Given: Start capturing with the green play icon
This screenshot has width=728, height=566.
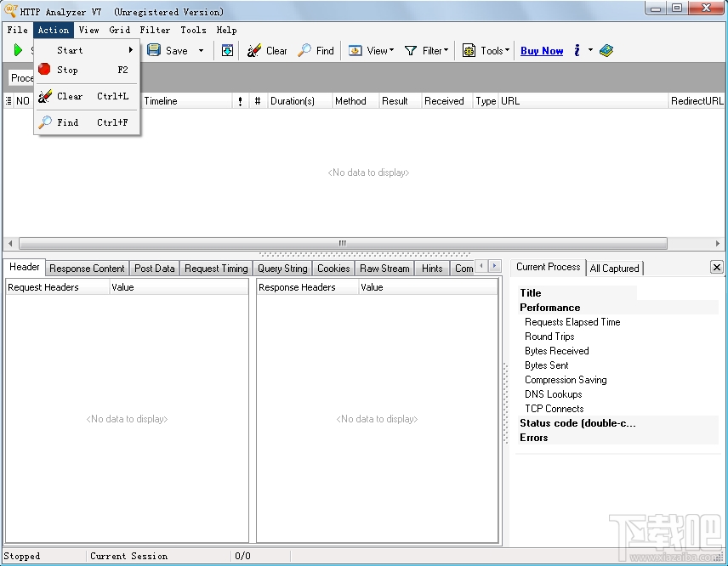Looking at the screenshot, I should 17,50.
